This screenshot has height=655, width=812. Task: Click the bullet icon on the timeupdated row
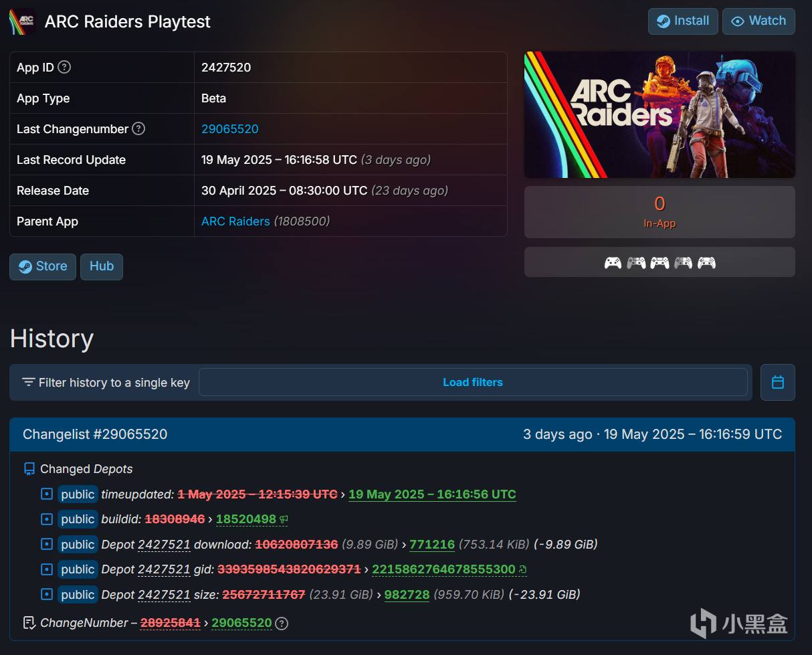point(46,494)
